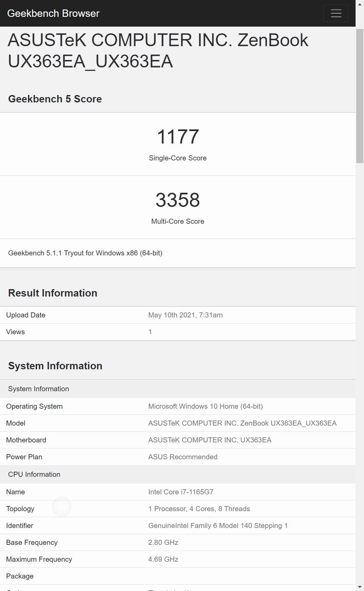Image resolution: width=364 pixels, height=591 pixels.
Task: Open the hamburger navigation menu
Action: (x=336, y=13)
